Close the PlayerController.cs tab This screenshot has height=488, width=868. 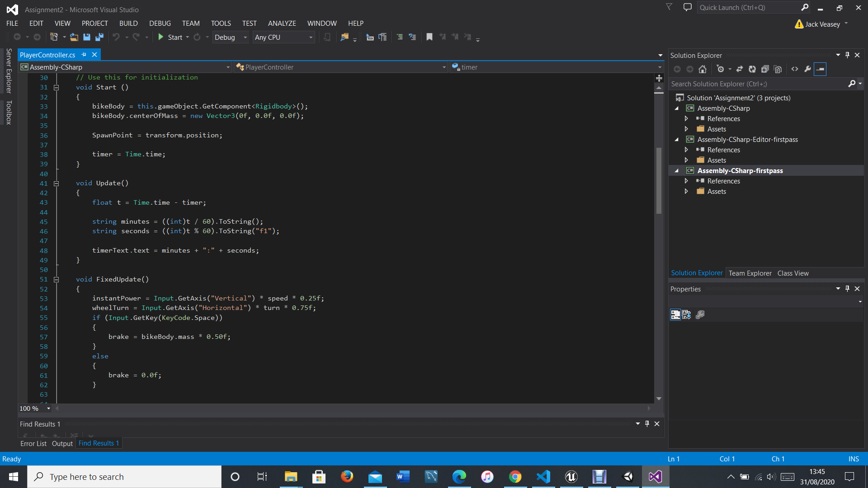(x=94, y=55)
